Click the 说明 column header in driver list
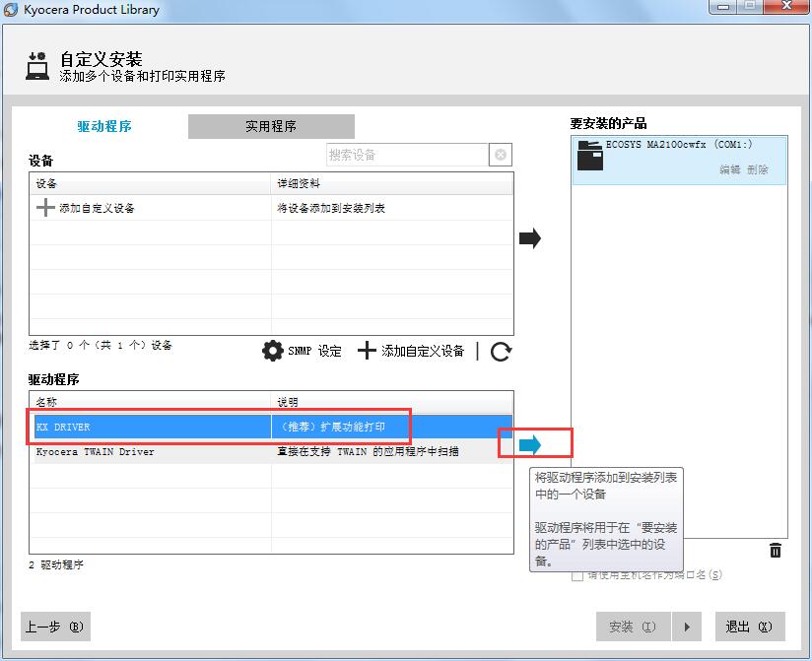The width and height of the screenshot is (812, 661). (392, 402)
